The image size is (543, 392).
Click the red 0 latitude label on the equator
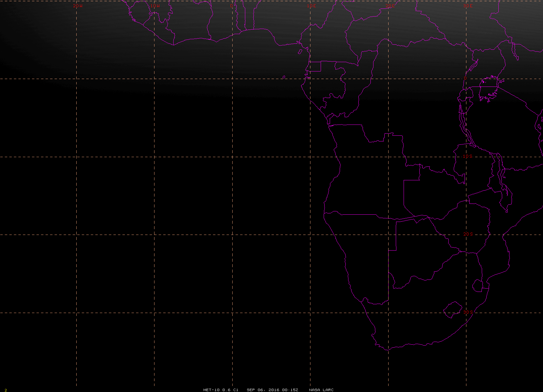(x=465, y=78)
